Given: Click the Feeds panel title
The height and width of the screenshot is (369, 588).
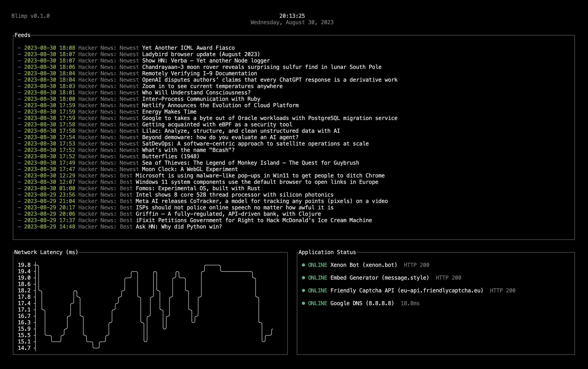Looking at the screenshot, I should 22,35.
